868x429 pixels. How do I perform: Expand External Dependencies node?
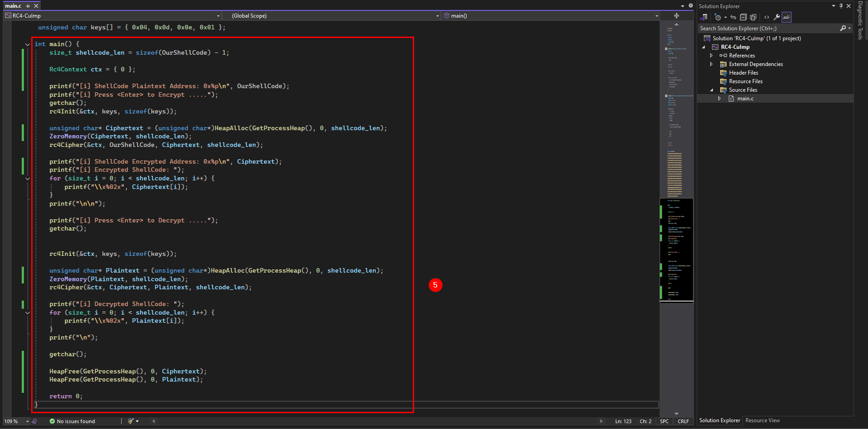coord(711,64)
